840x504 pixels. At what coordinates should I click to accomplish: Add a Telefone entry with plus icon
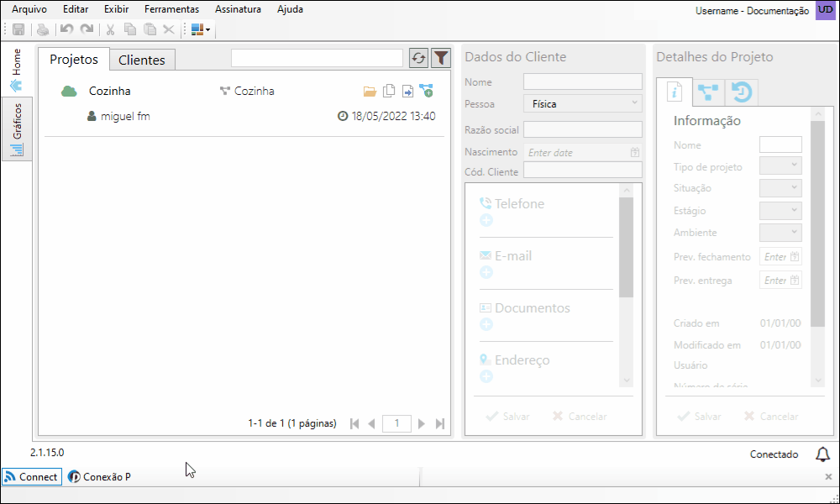point(486,220)
